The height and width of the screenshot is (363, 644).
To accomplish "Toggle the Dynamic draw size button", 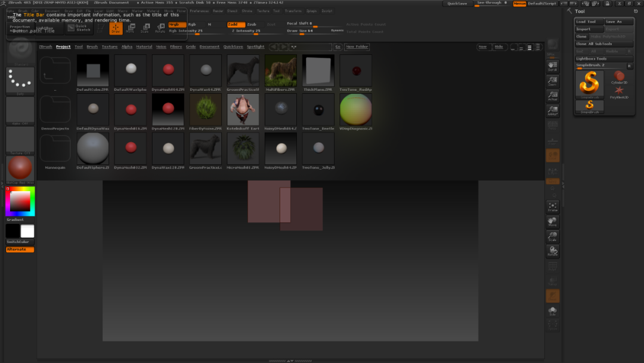I will coord(337,30).
